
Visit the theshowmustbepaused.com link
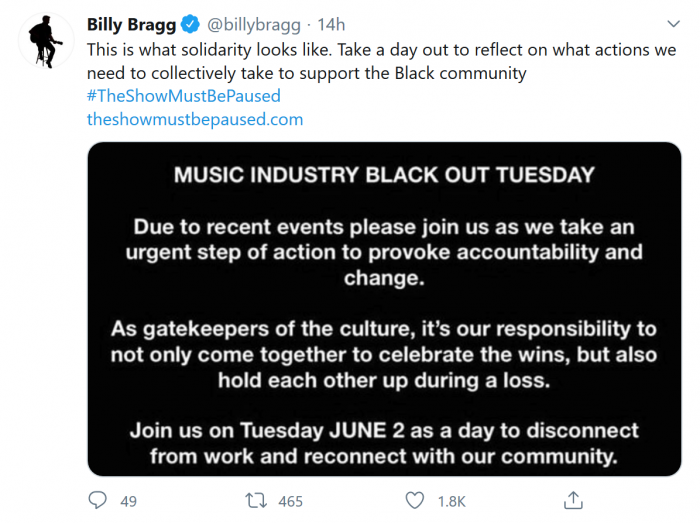coord(195,119)
